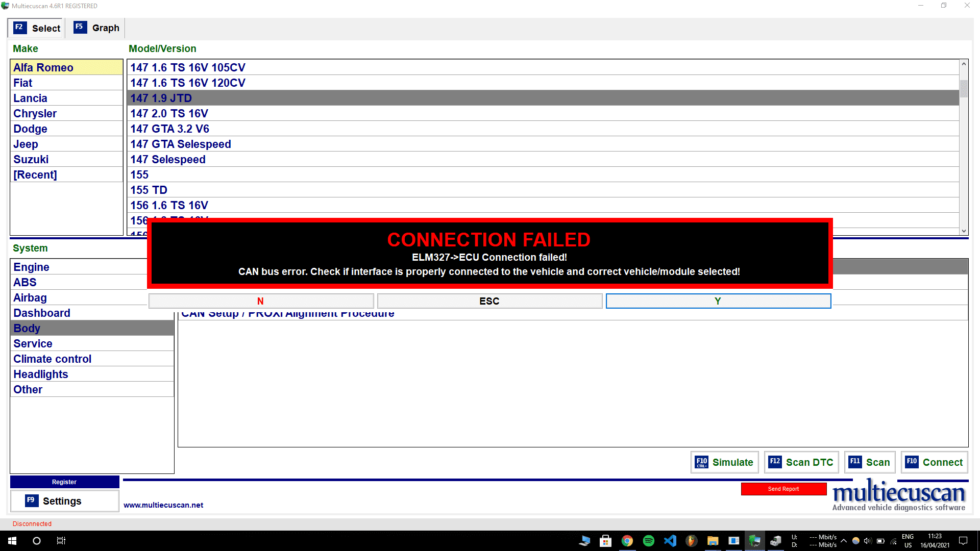
Task: Open Task View in the taskbar
Action: 61,541
